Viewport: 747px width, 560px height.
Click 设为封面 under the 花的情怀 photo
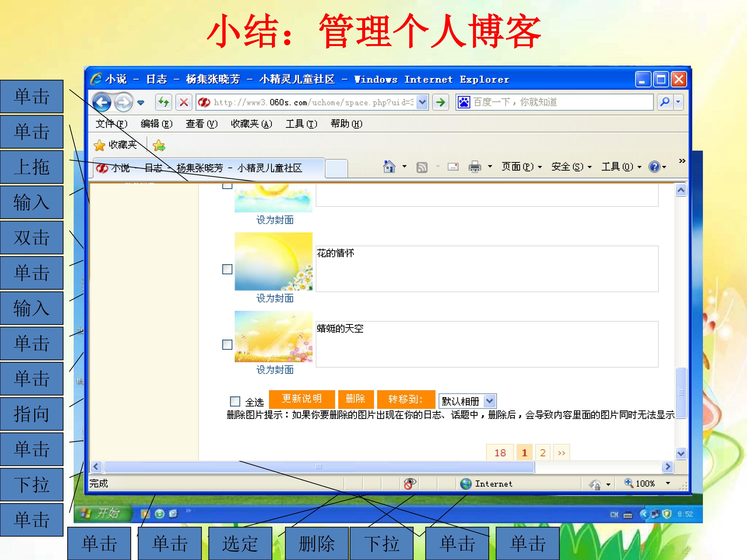275,298
